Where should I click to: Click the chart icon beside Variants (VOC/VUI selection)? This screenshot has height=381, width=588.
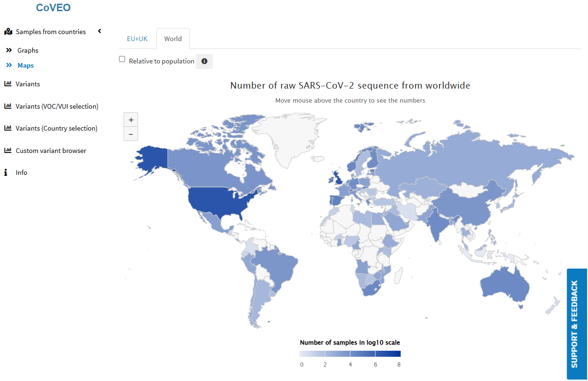coord(7,106)
